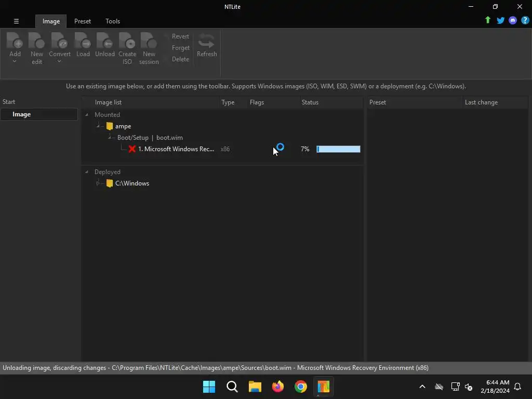The height and width of the screenshot is (399, 532).
Task: Click the Create ISO toolbar icon
Action: pyautogui.click(x=127, y=41)
